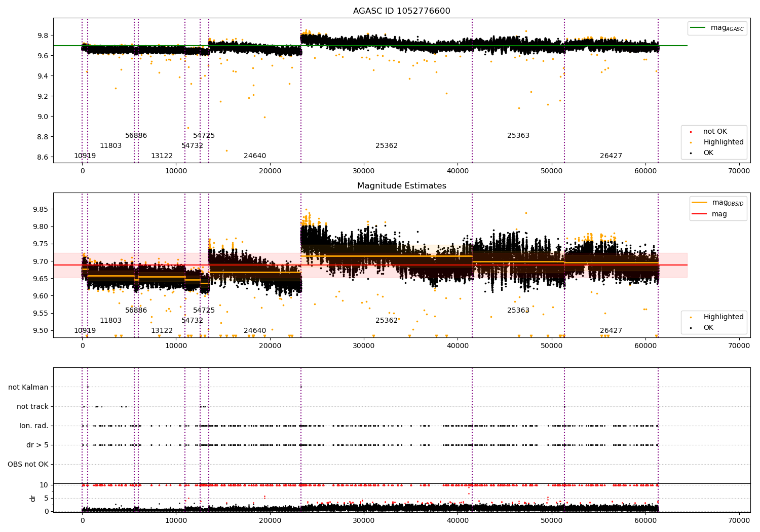Click the 40000 x-tick under the top plot

click(458, 171)
